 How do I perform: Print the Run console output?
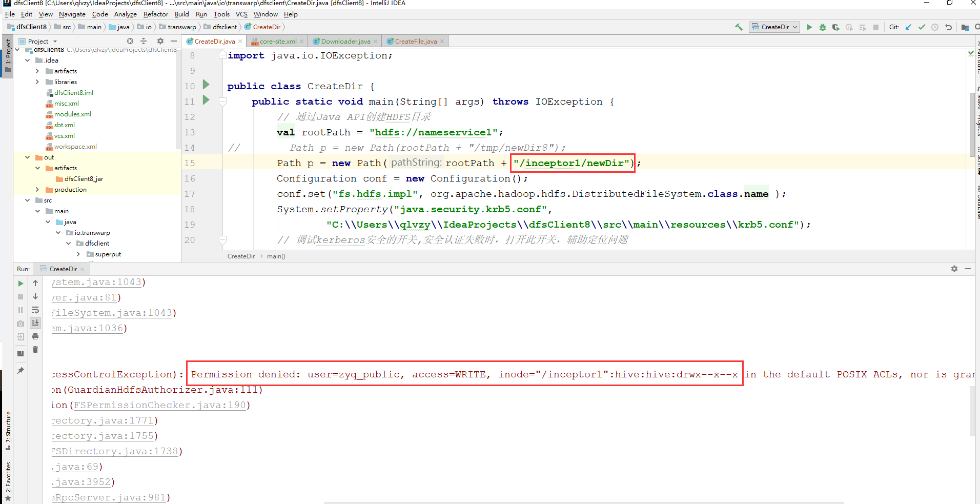(x=35, y=336)
